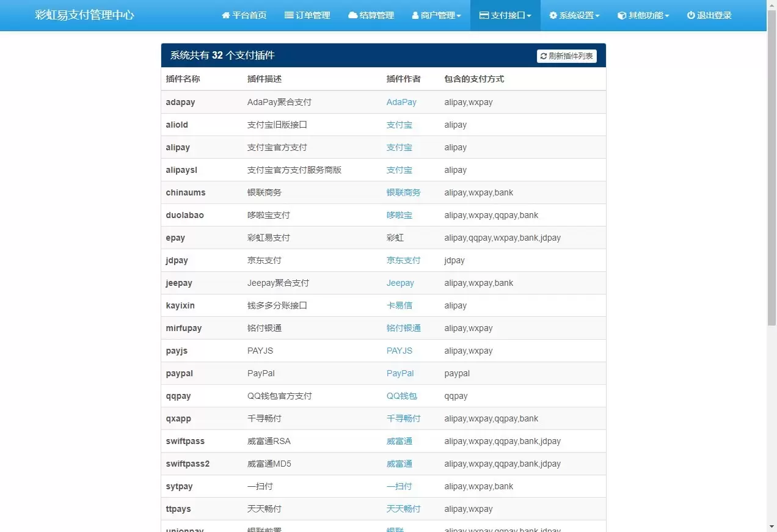Select the 退出登录 menu item
The height and width of the screenshot is (532, 777).
[709, 15]
